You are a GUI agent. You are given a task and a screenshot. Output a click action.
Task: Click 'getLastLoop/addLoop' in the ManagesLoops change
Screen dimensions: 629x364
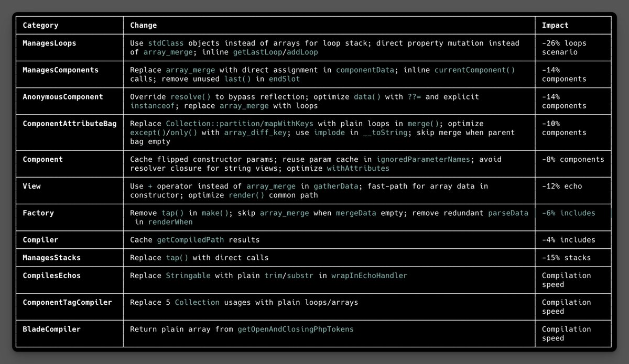[276, 52]
